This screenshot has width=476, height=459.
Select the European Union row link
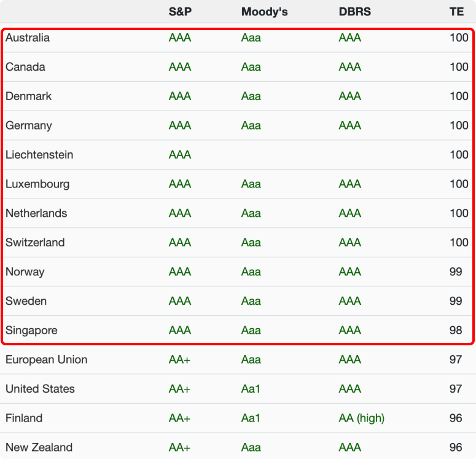(46, 359)
